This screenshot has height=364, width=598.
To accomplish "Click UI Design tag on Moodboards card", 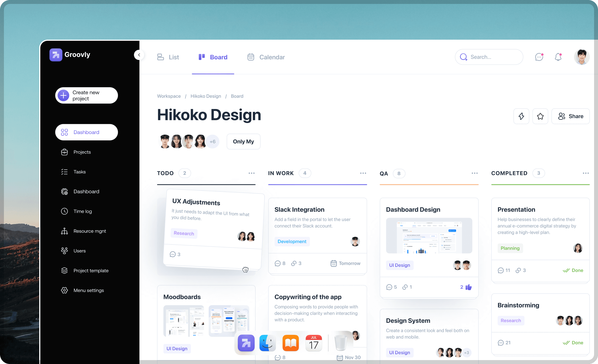I will (177, 349).
